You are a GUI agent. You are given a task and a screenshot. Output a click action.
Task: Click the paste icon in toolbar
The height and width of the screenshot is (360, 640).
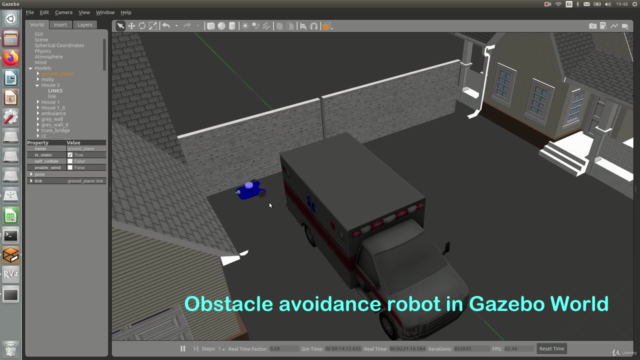290,26
